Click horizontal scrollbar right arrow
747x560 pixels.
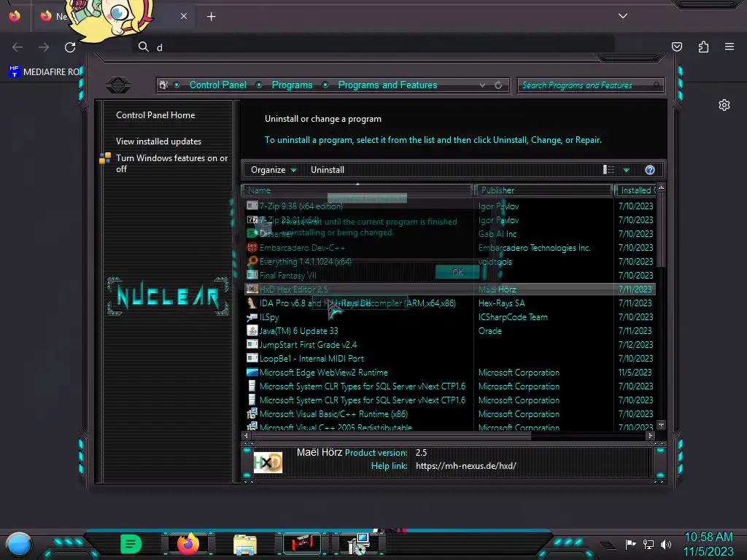tap(650, 436)
